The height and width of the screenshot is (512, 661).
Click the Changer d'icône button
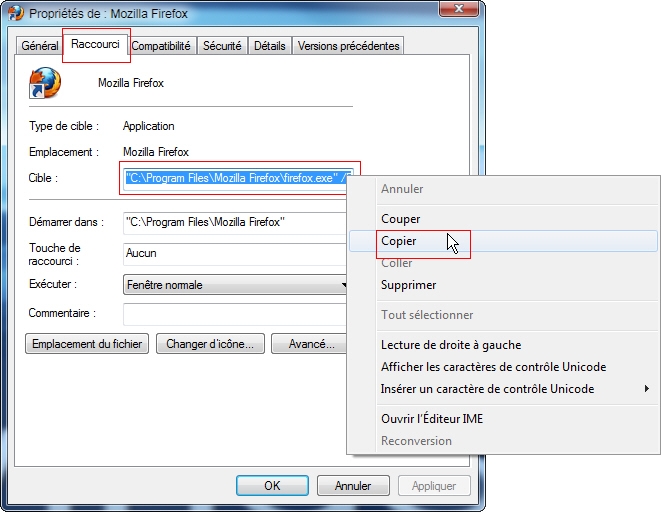click(x=210, y=344)
